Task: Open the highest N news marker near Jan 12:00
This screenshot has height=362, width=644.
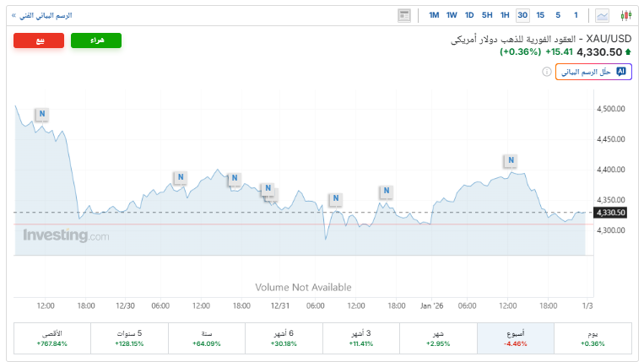Action: coord(510,159)
